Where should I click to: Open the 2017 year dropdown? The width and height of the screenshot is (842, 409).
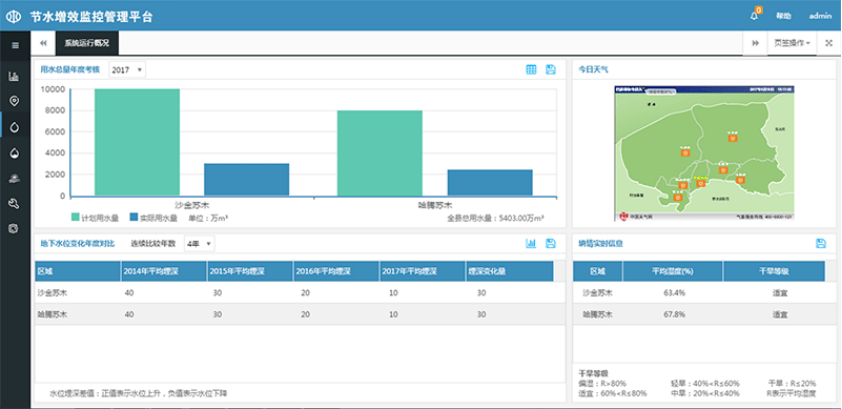126,70
